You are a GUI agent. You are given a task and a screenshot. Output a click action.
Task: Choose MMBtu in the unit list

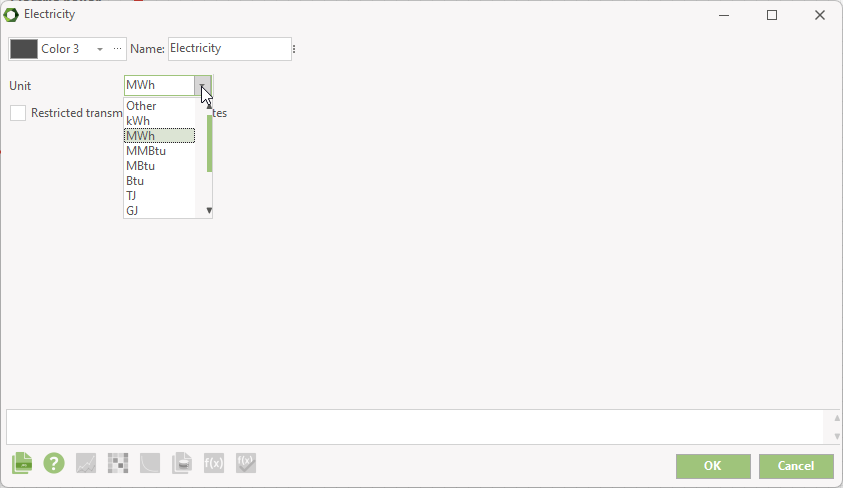tap(160, 151)
